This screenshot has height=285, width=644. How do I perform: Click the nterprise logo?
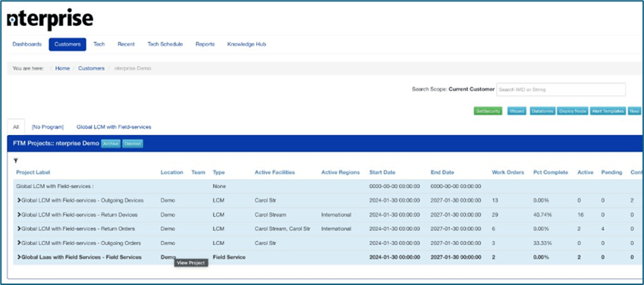coord(50,19)
